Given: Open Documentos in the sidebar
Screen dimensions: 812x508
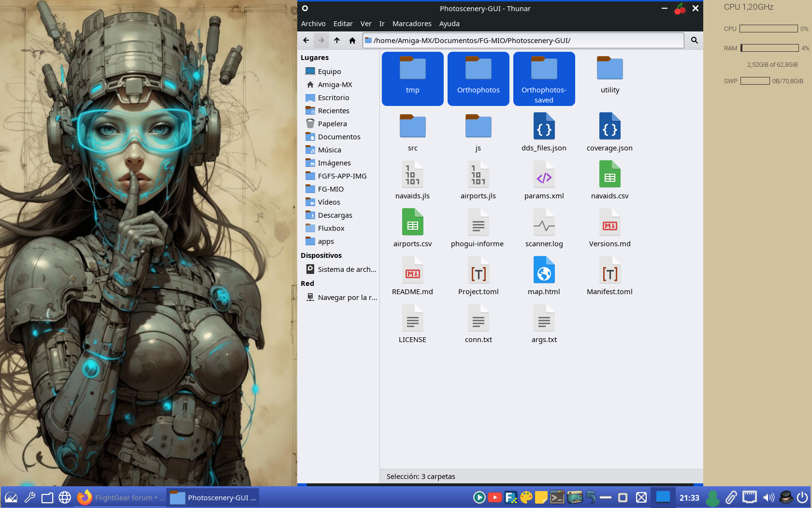Looking at the screenshot, I should pyautogui.click(x=338, y=137).
